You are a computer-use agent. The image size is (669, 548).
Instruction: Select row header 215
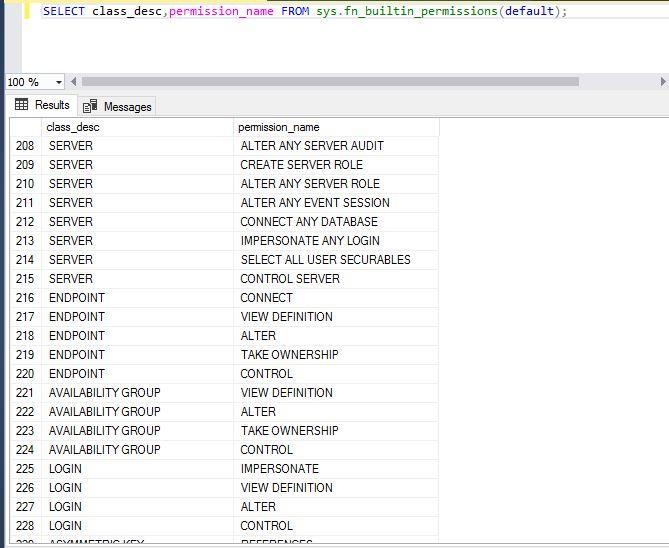(x=25, y=279)
